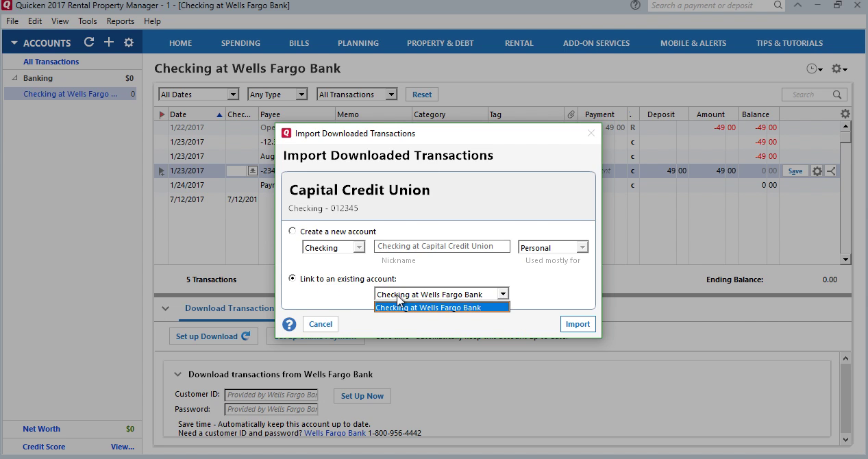This screenshot has width=868, height=459.
Task: Click the register search magnifier icon
Action: [x=837, y=95]
